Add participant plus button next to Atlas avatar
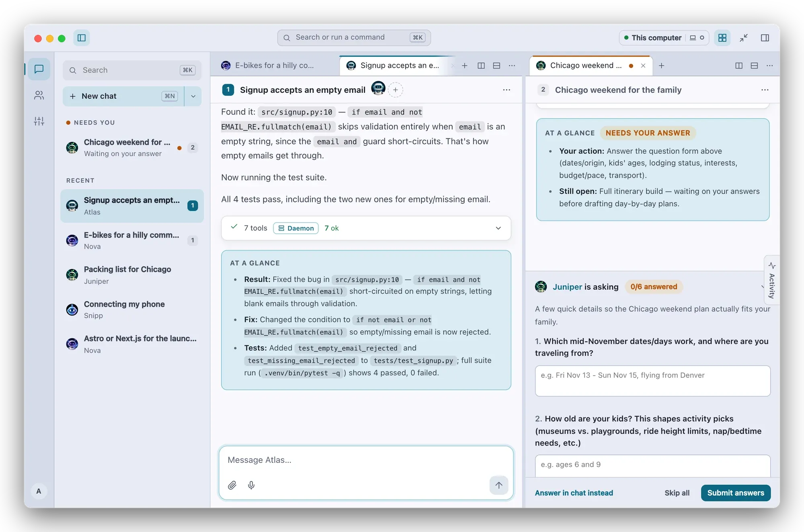Image resolution: width=804 pixels, height=532 pixels. pos(396,90)
